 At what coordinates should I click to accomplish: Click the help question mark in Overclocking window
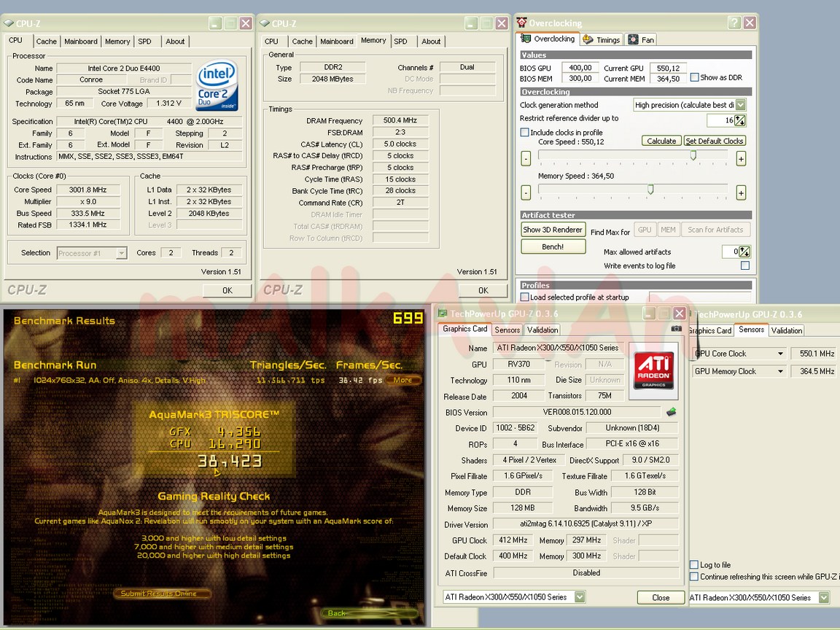click(x=734, y=23)
